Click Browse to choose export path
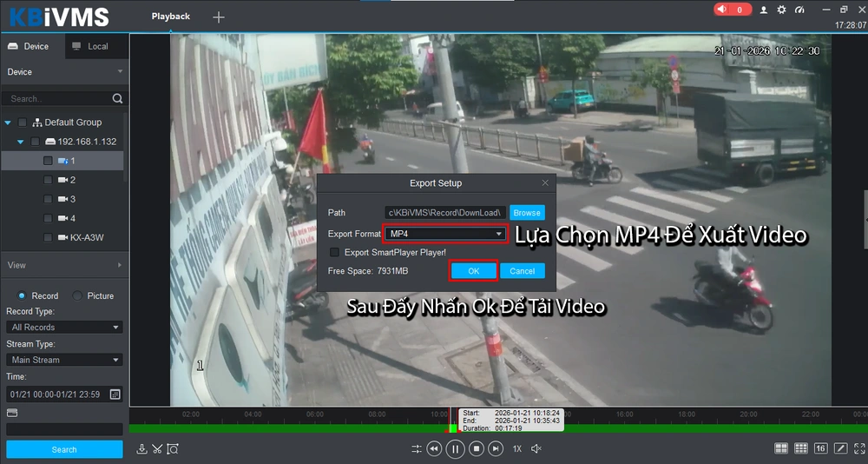Viewport: 868px width, 464px height. tap(527, 213)
